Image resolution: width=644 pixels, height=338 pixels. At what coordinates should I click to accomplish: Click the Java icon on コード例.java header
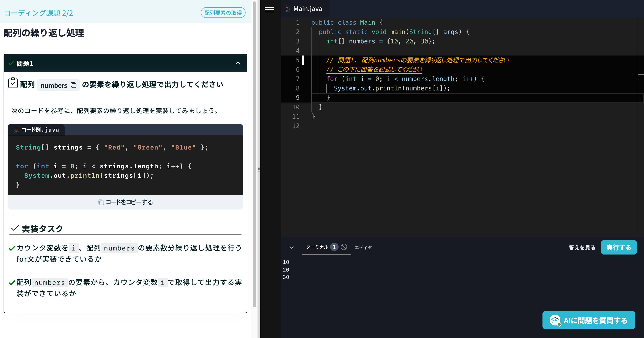16,130
